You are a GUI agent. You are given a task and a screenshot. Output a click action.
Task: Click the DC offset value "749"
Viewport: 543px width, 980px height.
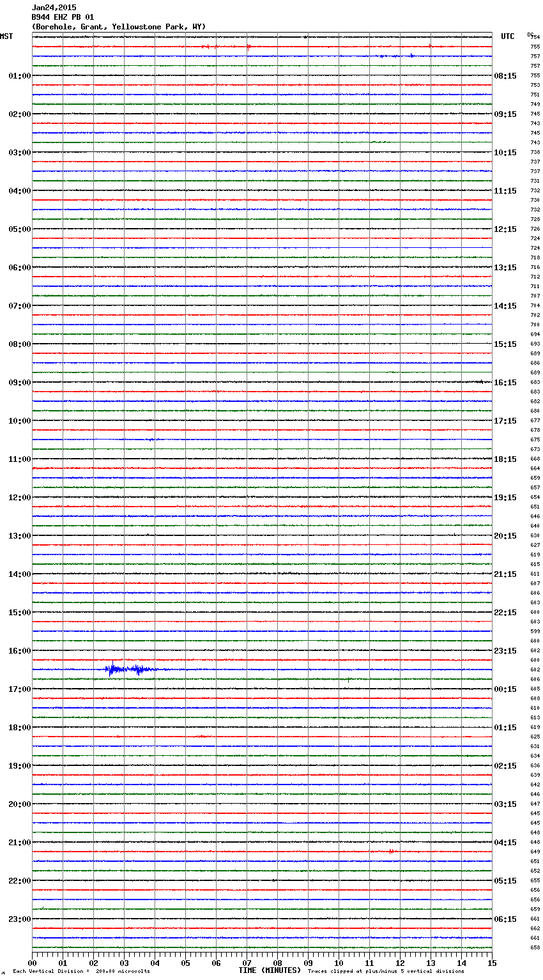[x=535, y=104]
